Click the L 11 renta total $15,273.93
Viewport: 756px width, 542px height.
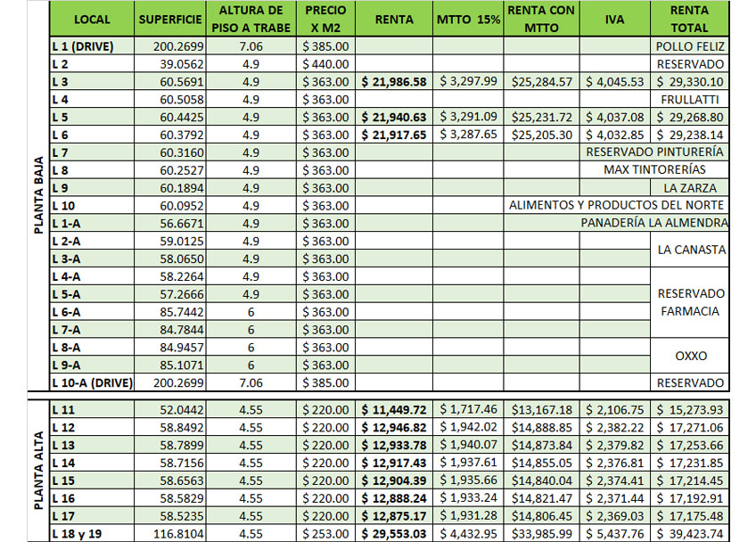point(689,410)
